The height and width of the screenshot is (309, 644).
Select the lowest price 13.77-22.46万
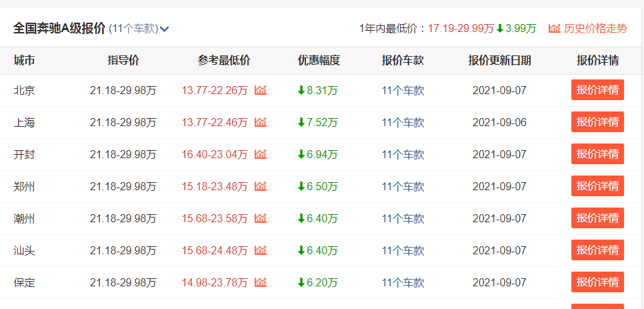tap(215, 122)
